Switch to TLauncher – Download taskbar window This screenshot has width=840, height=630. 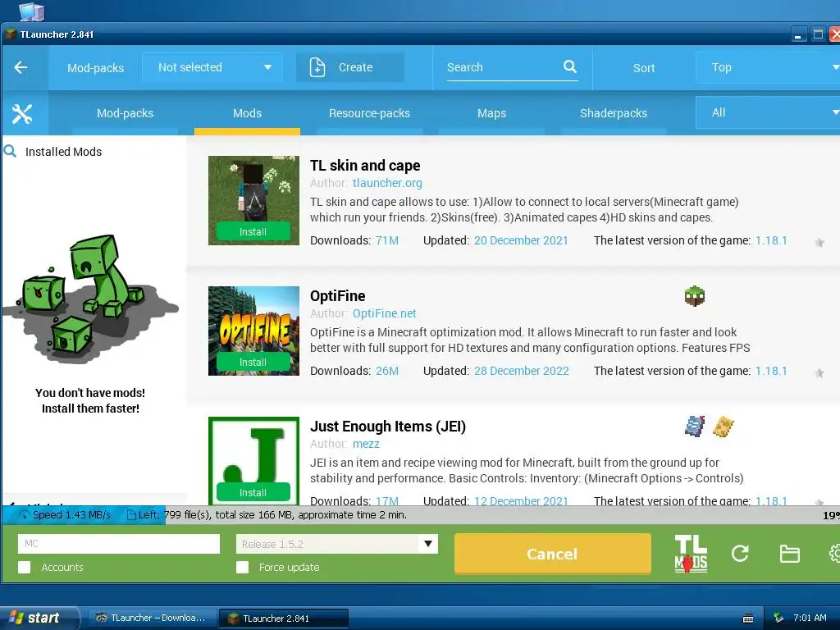(151, 619)
